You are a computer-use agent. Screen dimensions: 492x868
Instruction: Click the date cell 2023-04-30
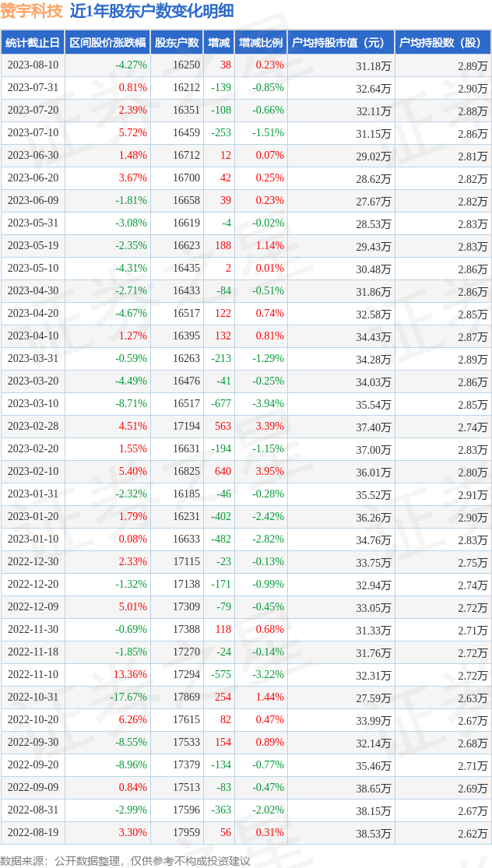33,290
